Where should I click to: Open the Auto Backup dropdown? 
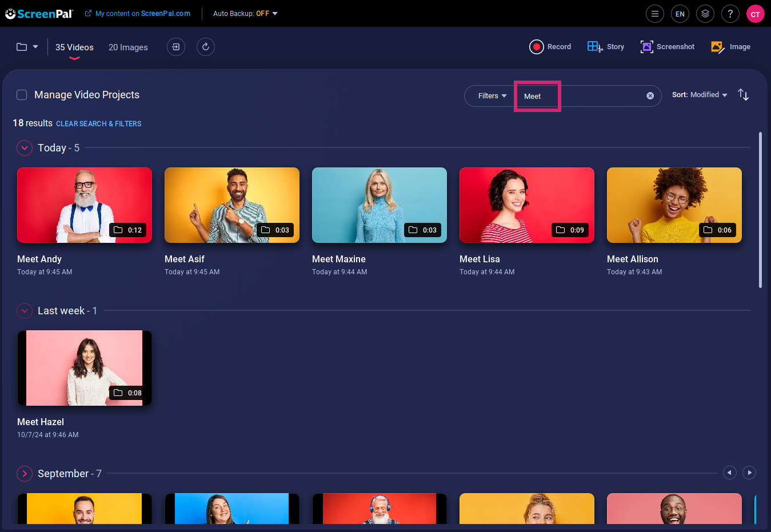coord(245,14)
